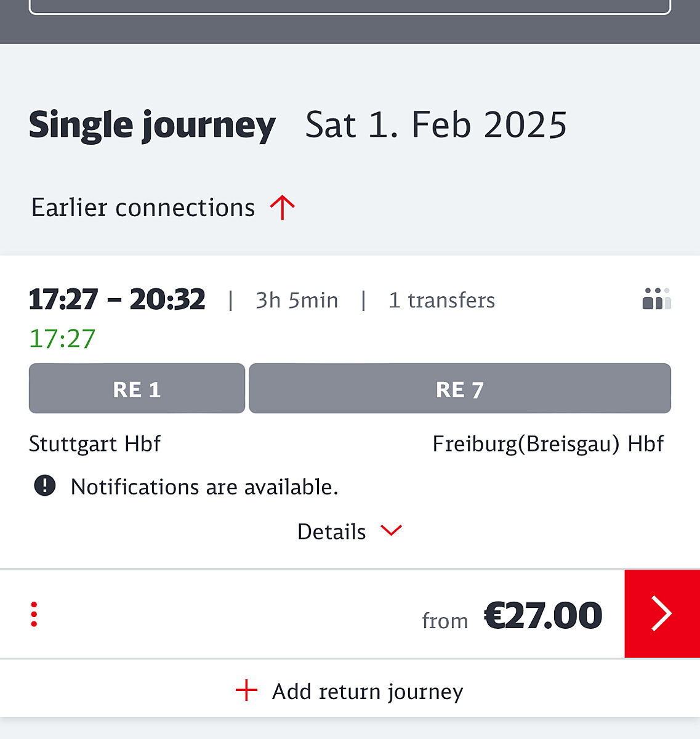Click the €27.00 price
Image resolution: width=700 pixels, height=739 pixels.
pyautogui.click(x=543, y=615)
